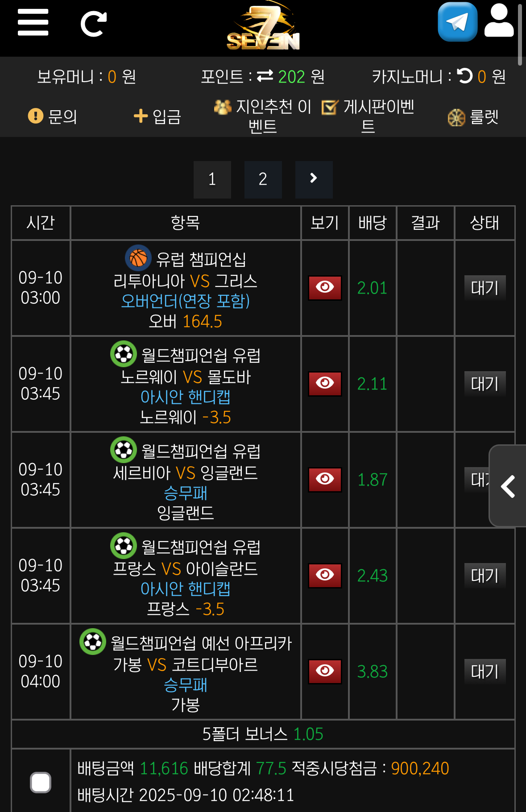Select page 2 of bet history
The image size is (526, 812).
click(x=263, y=179)
